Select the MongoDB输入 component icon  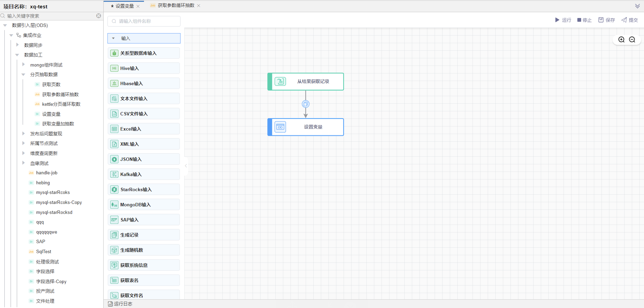coord(114,205)
